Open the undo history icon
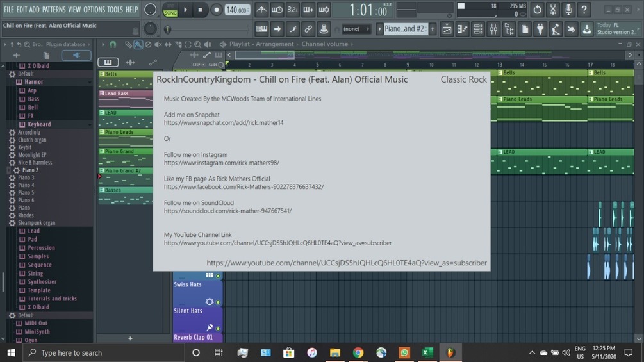Viewport: 644px width, 362px height. [537, 10]
